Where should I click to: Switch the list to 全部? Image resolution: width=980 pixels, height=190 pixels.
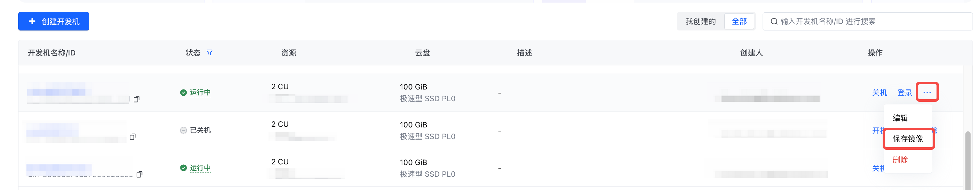tap(739, 21)
